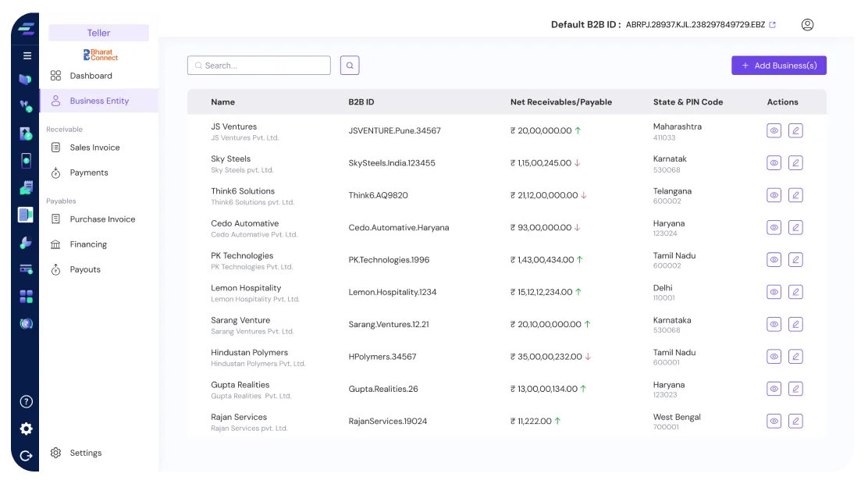View Cedo Automative via eye icon
The image size is (868, 484).
tap(774, 228)
